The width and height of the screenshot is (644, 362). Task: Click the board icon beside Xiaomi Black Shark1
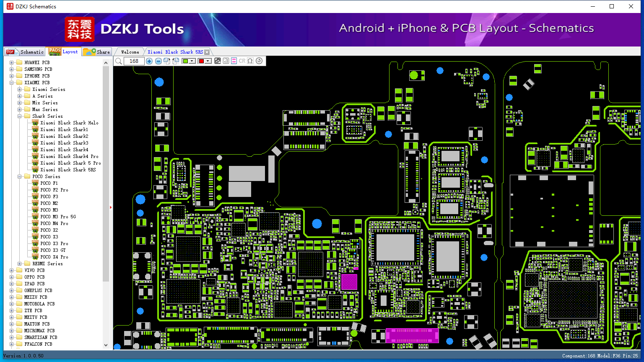coord(35,129)
